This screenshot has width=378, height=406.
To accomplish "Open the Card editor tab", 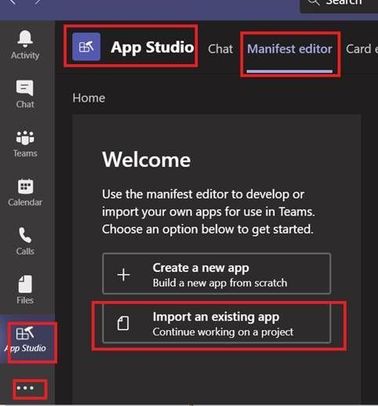I will [362, 49].
